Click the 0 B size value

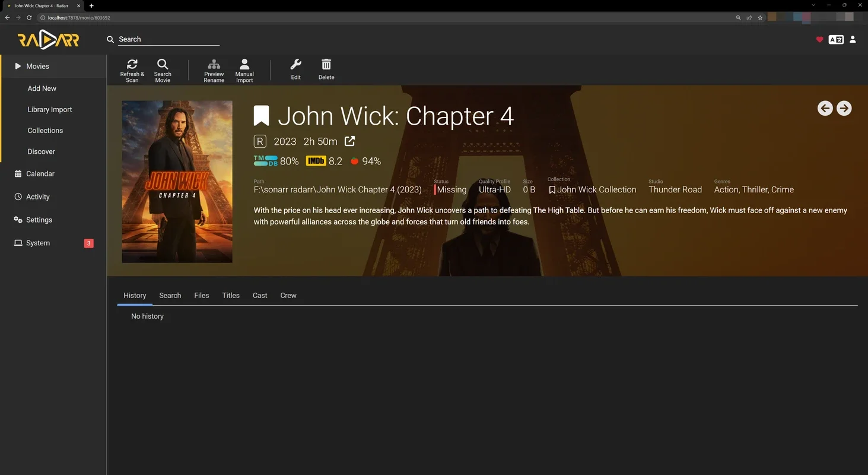pos(529,189)
